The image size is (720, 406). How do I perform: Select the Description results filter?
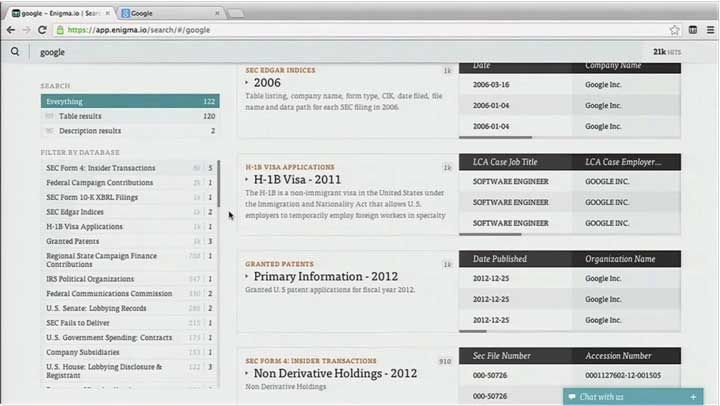pyautogui.click(x=130, y=131)
